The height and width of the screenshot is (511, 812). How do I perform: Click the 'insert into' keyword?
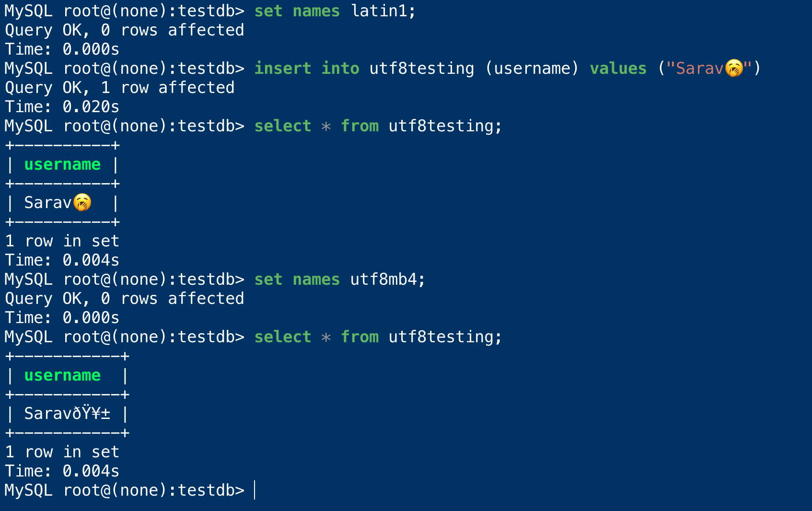click(x=307, y=68)
